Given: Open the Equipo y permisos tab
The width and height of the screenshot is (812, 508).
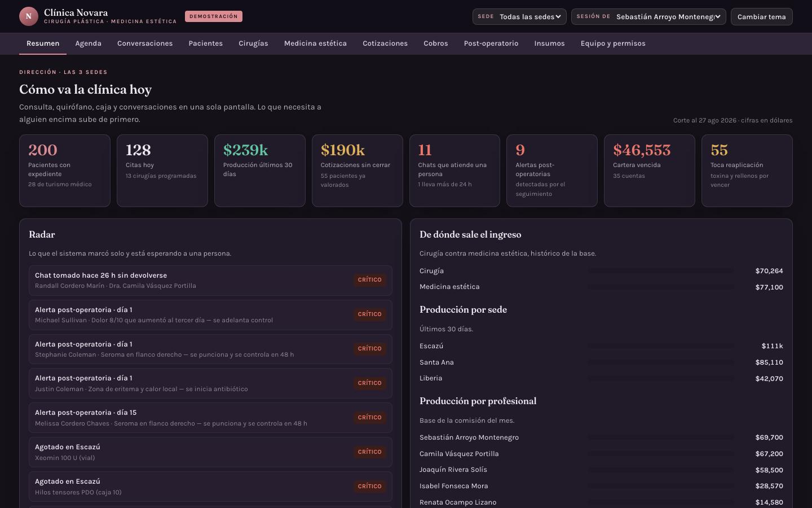Looking at the screenshot, I should 613,43.
